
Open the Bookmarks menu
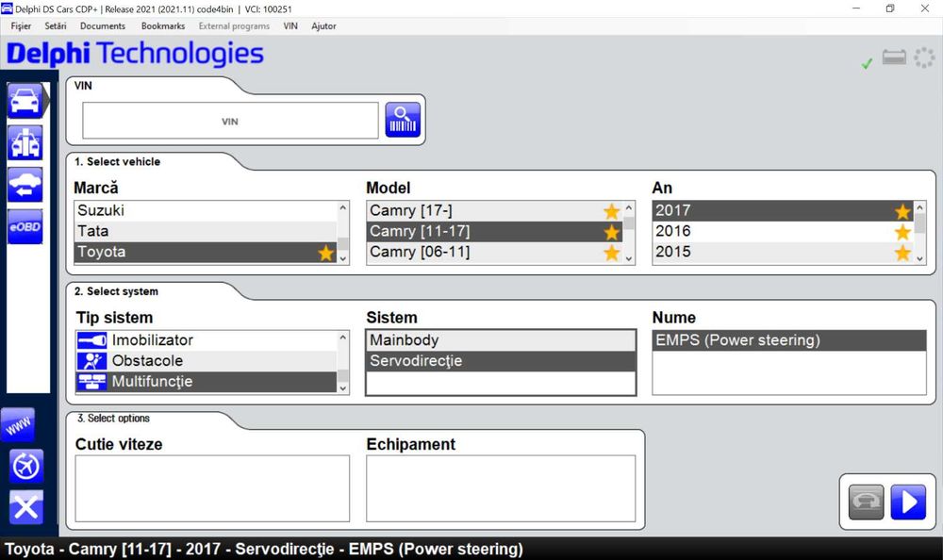163,25
